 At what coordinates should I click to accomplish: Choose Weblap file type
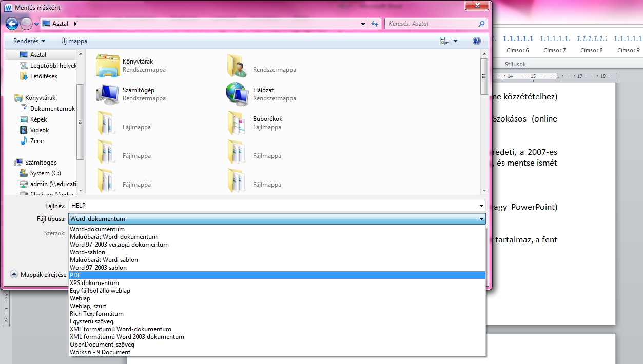point(277,298)
